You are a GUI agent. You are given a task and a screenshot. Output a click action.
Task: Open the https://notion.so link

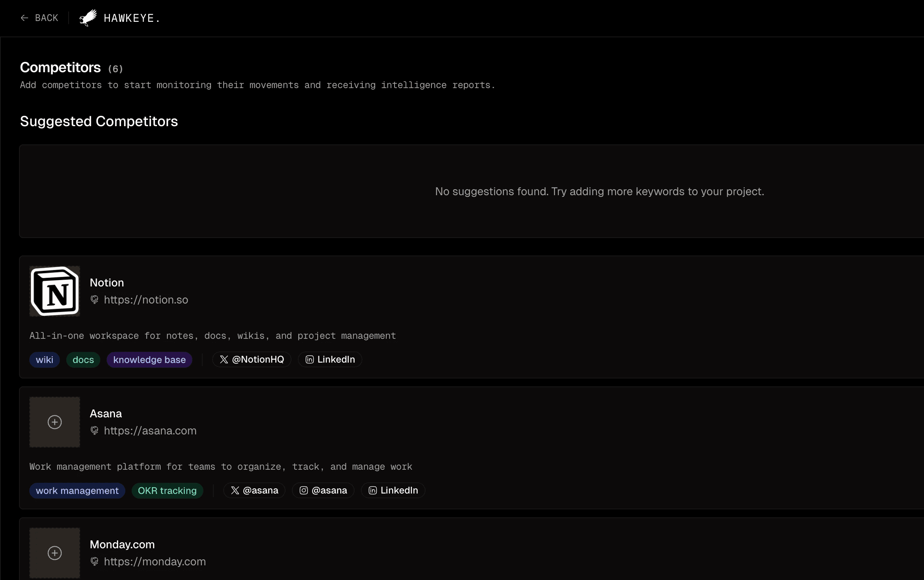coord(146,300)
